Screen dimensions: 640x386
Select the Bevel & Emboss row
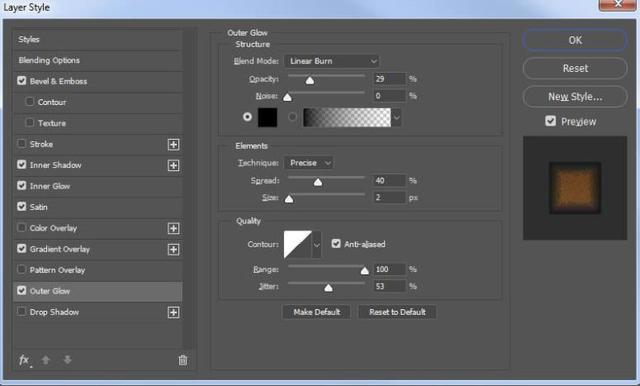point(98,81)
